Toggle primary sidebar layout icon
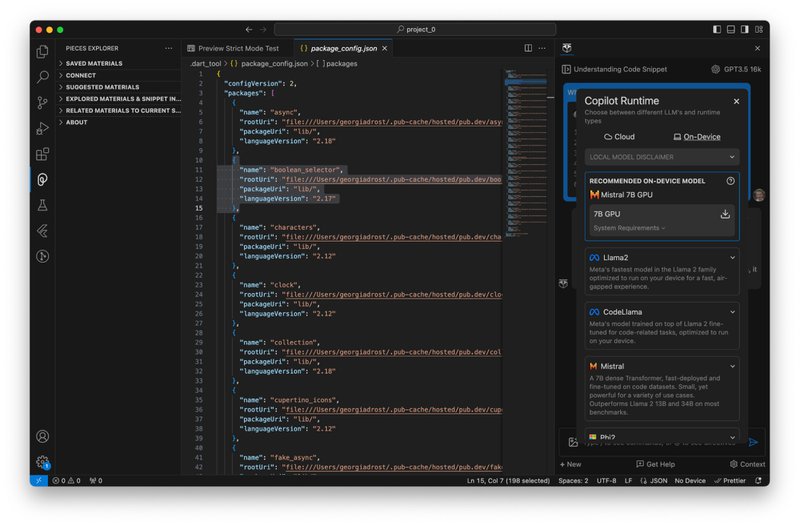This screenshot has height=526, width=800. pos(717,30)
